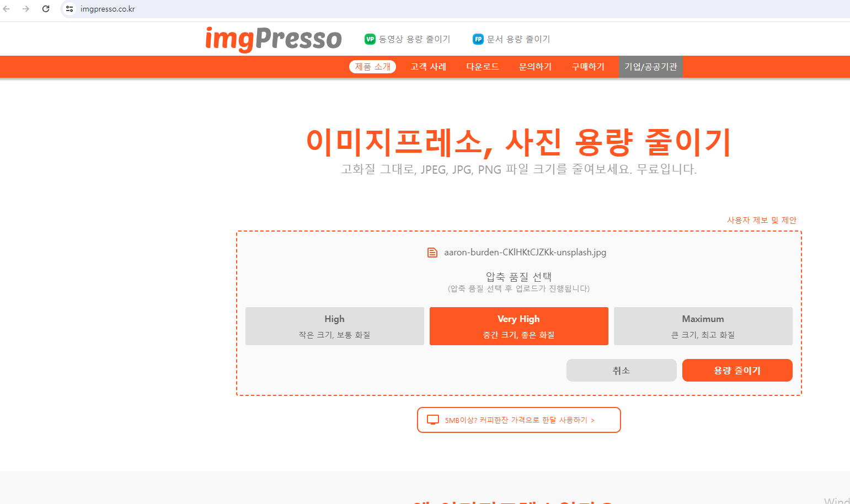Viewport: 850px width, 504px height.
Task: Go to the 다운로드 menu
Action: (x=483, y=67)
